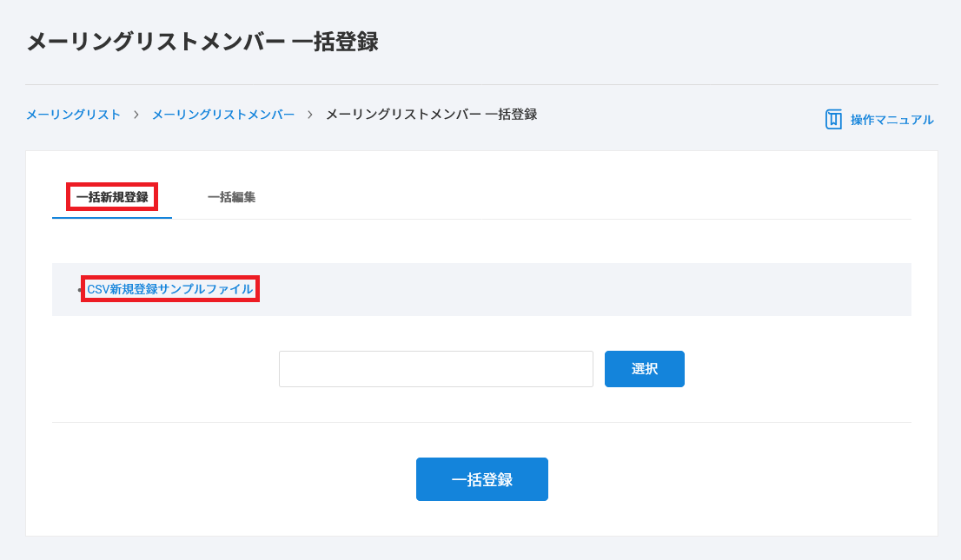
Task: Click divider line below the page heading
Action: (x=481, y=84)
